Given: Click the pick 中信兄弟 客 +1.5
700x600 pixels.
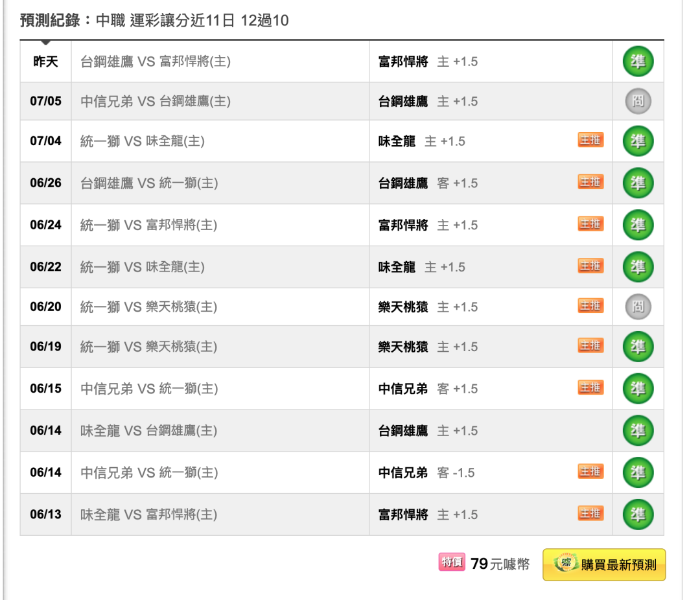Looking at the screenshot, I should pyautogui.click(x=428, y=388).
